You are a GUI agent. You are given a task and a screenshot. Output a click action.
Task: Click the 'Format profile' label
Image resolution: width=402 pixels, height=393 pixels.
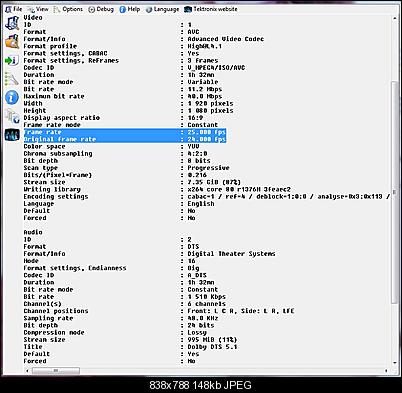[x=50, y=46]
